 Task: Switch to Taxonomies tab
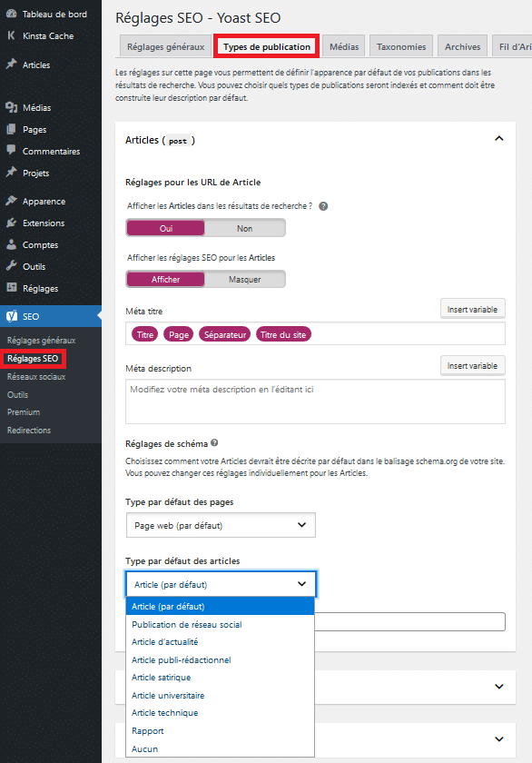pyautogui.click(x=401, y=46)
